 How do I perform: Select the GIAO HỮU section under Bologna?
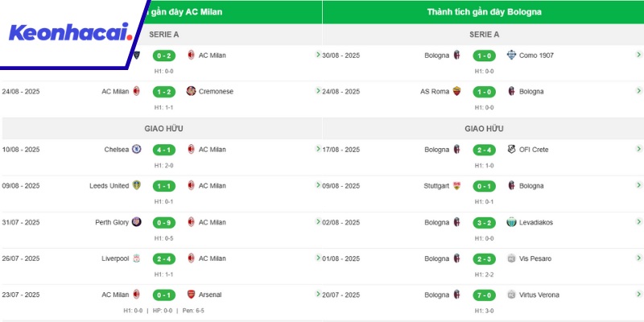tap(484, 128)
